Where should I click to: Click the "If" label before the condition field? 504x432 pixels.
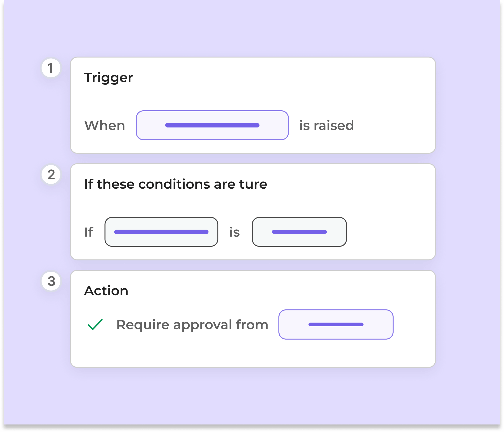pyautogui.click(x=89, y=232)
